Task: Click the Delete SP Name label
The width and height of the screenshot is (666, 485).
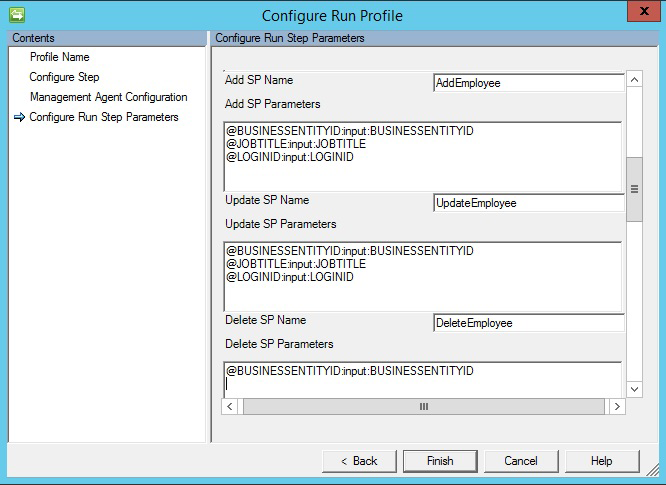Action: coord(265,320)
